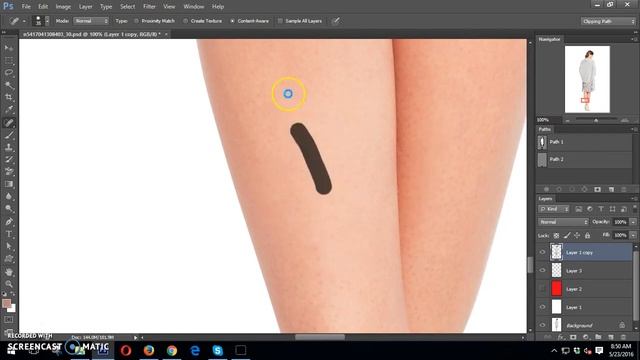Select the Move tool
Screen dimensions: 640x360
click(x=9, y=48)
